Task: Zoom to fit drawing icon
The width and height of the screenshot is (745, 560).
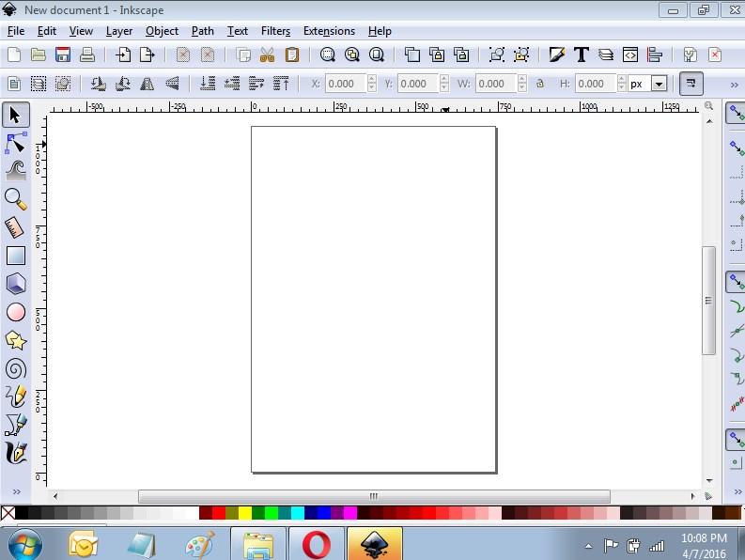Action: click(352, 54)
